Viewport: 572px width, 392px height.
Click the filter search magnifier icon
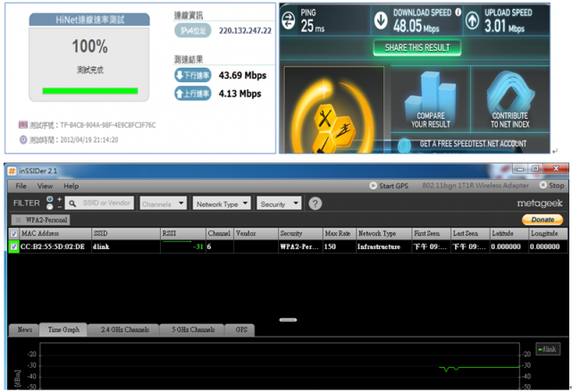(72, 204)
